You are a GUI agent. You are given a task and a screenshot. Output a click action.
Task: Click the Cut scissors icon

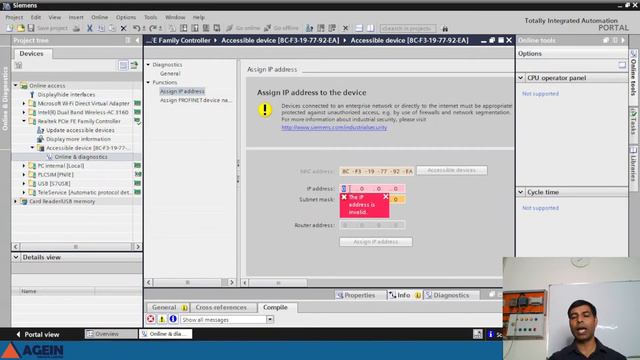point(89,28)
